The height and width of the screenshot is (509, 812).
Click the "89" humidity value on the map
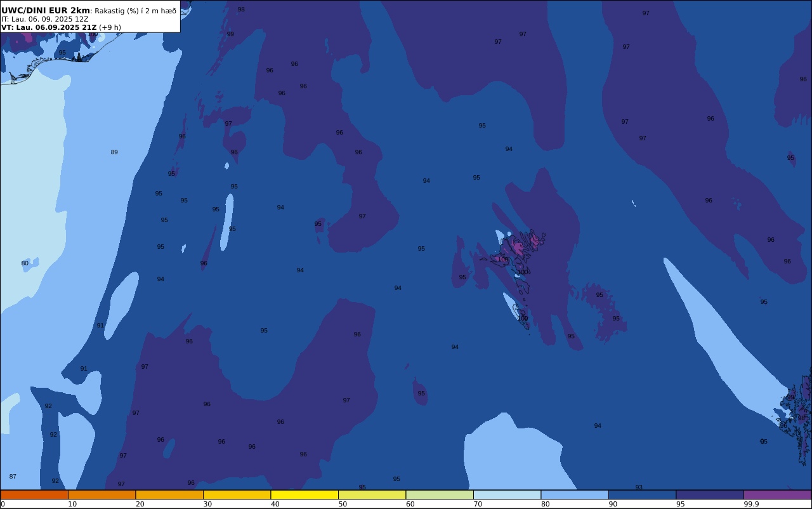114,152
